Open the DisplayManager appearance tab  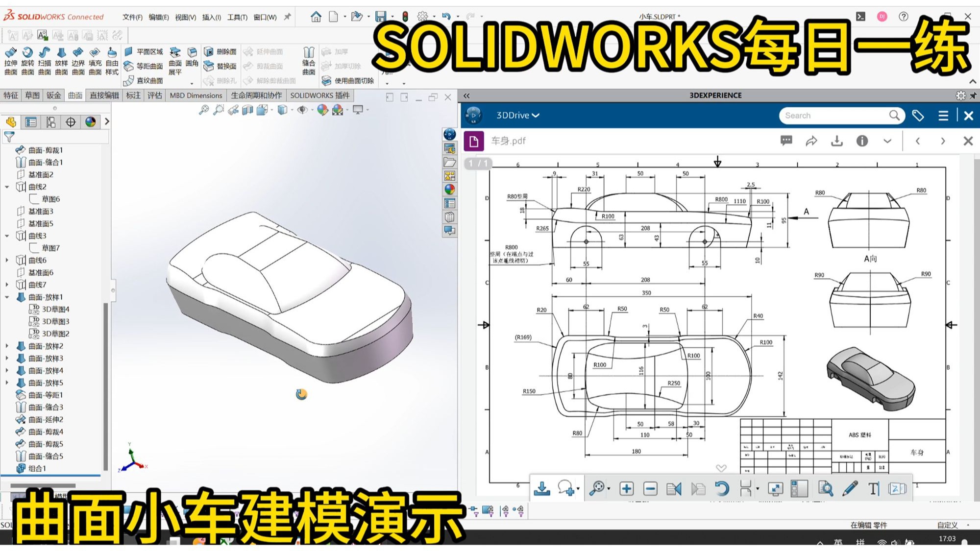click(91, 122)
